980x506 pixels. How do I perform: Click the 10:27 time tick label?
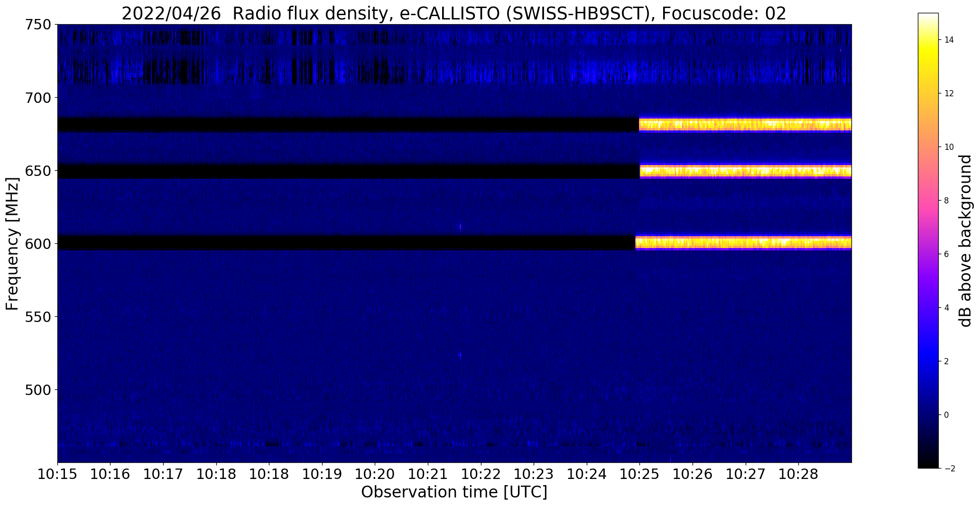pyautogui.click(x=746, y=474)
